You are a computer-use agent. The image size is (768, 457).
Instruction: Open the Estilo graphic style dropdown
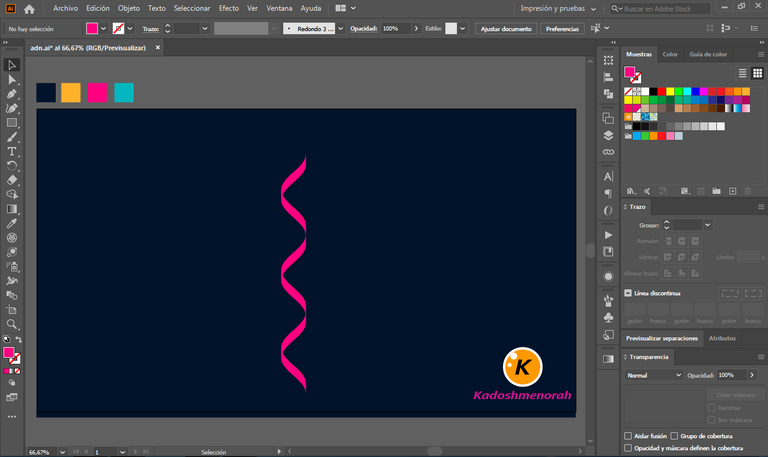click(462, 28)
